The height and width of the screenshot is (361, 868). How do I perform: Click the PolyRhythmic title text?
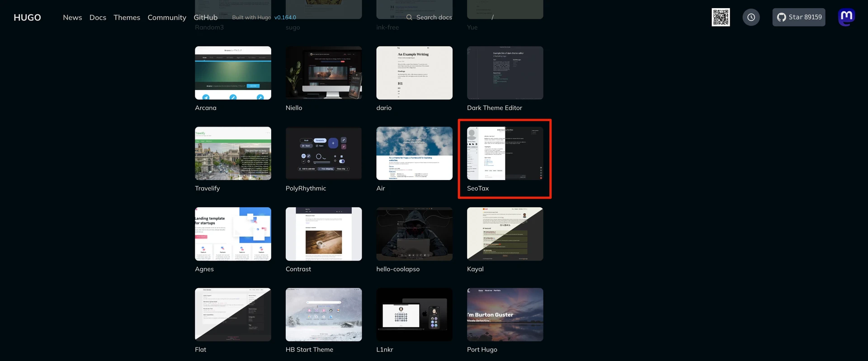pos(306,188)
